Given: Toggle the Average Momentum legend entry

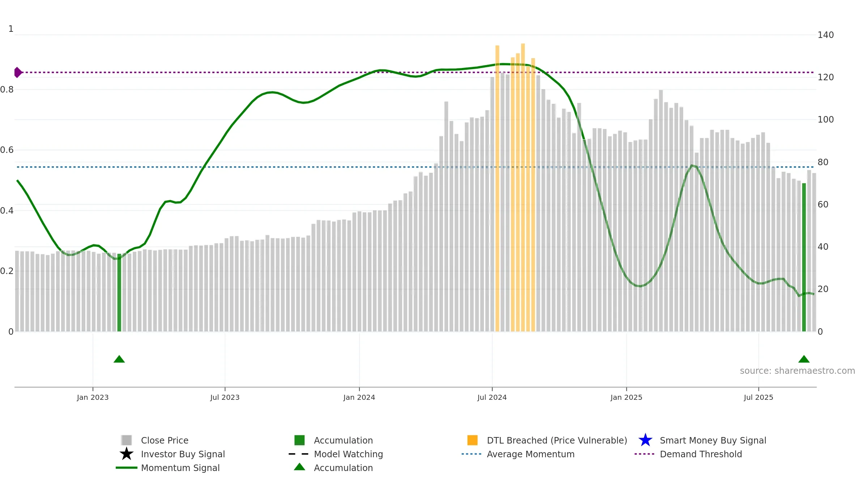Looking at the screenshot, I should [x=530, y=454].
